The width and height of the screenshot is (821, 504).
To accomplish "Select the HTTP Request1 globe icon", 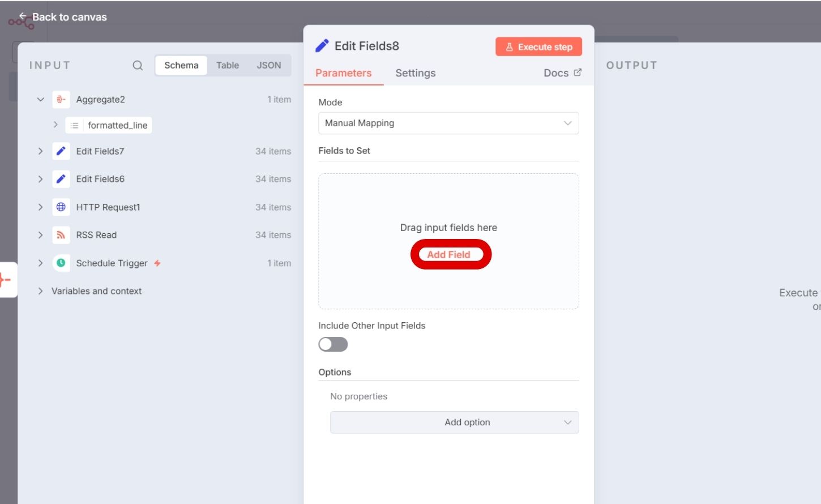I will coord(62,207).
